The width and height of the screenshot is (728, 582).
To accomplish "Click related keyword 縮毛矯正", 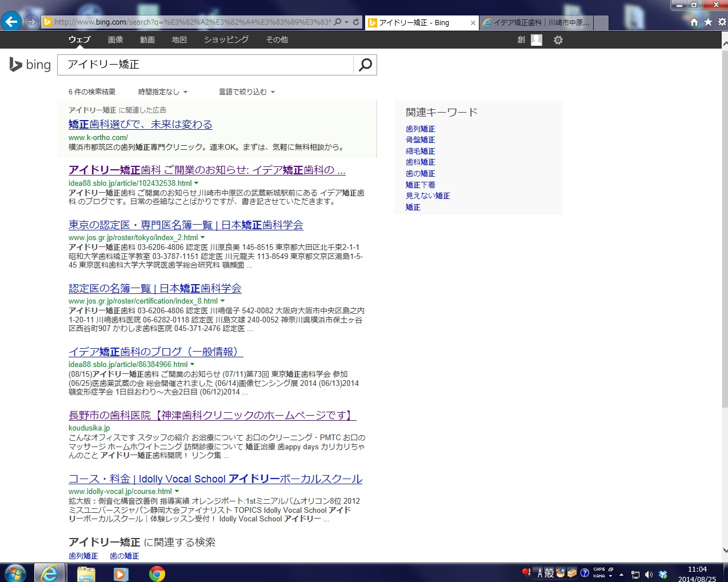I will click(421, 152).
